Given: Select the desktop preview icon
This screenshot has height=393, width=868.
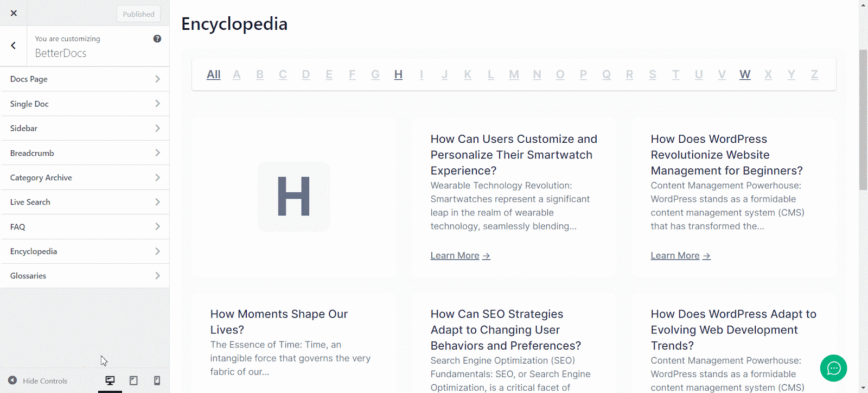Looking at the screenshot, I should [x=110, y=381].
